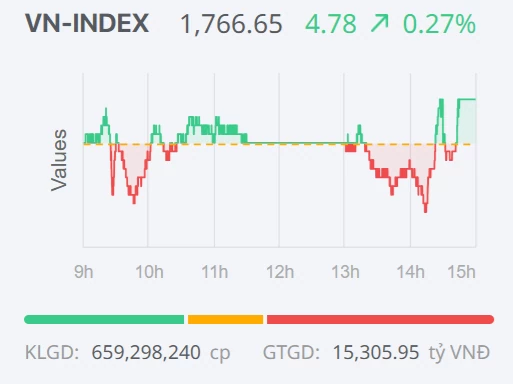Click the 14h time label

410,272
